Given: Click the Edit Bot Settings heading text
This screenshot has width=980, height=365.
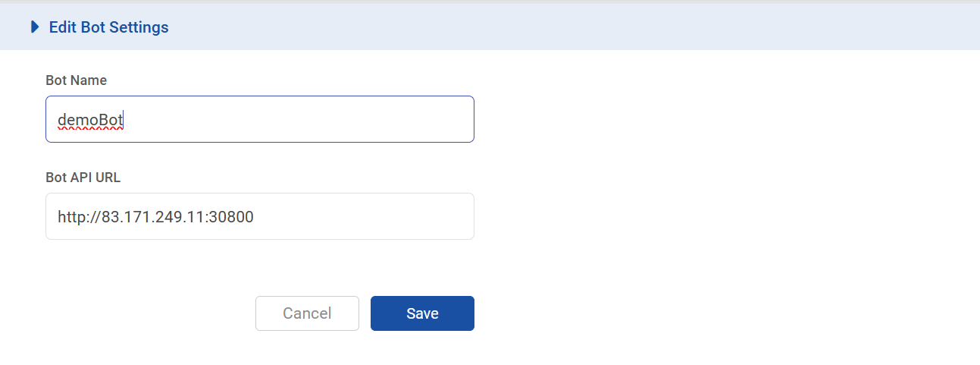Looking at the screenshot, I should [108, 27].
